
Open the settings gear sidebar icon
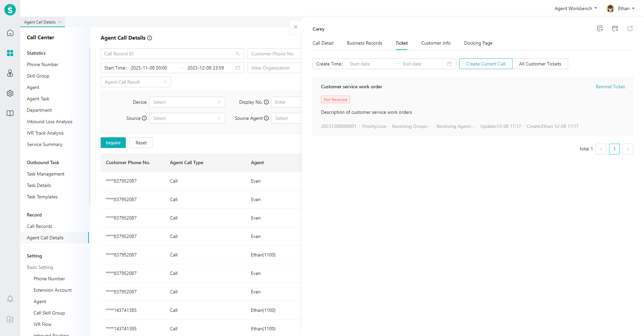10,93
